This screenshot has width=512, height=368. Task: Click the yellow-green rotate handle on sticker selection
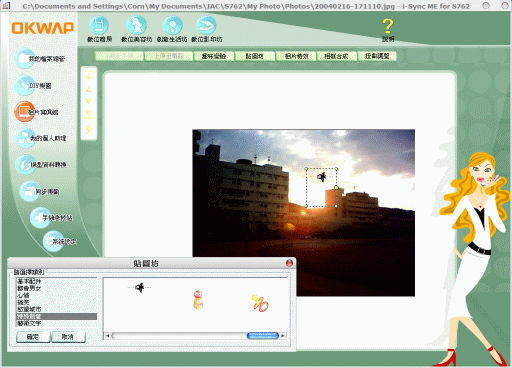coord(336,188)
